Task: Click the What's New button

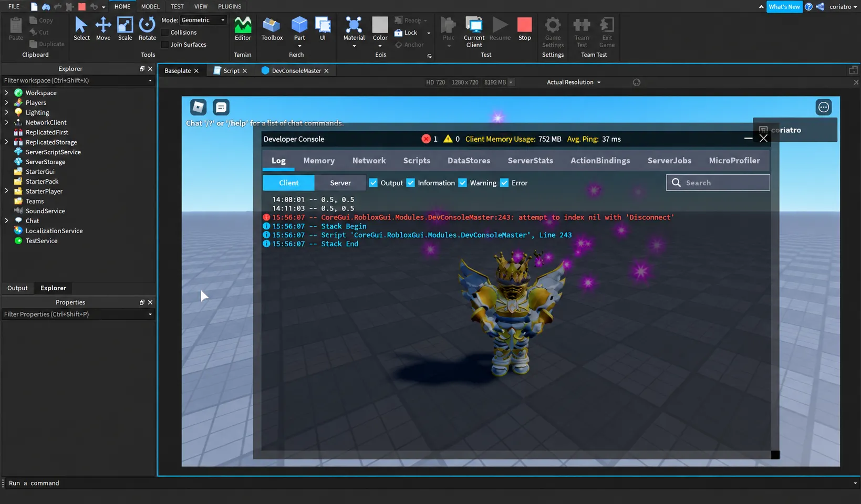Action: click(784, 7)
